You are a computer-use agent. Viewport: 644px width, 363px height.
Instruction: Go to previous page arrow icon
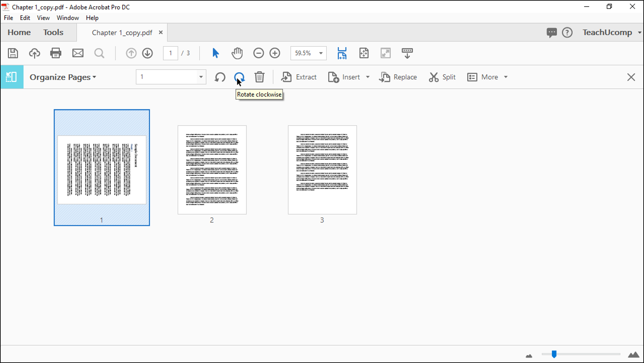131,53
